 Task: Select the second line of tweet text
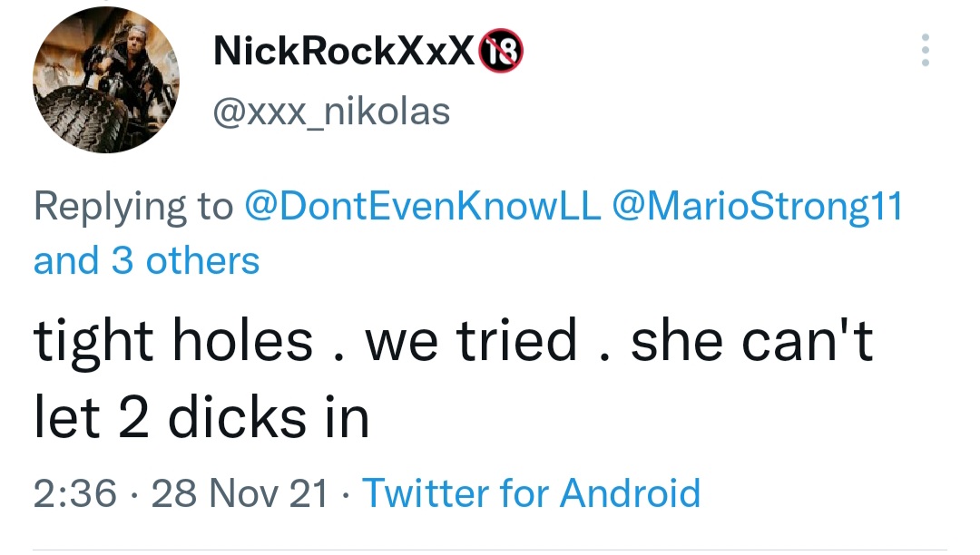tap(201, 418)
